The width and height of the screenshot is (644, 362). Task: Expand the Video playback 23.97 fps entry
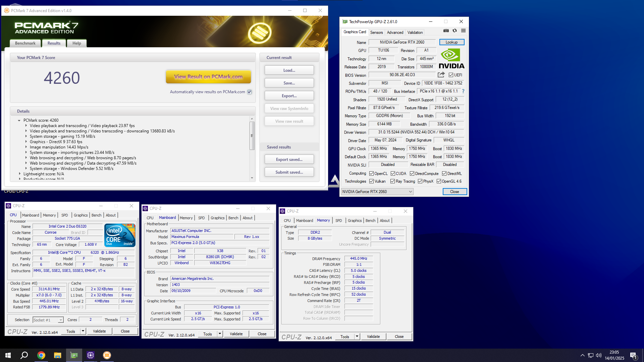pos(26,126)
